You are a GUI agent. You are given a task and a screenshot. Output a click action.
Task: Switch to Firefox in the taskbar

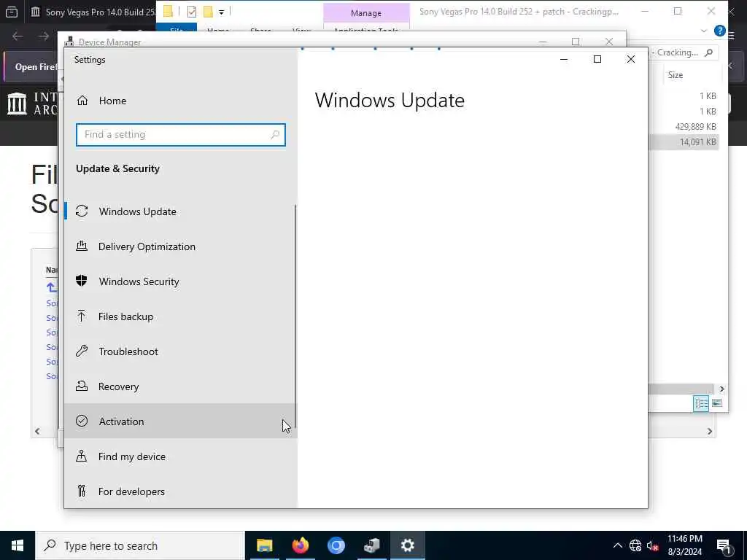[x=300, y=545]
